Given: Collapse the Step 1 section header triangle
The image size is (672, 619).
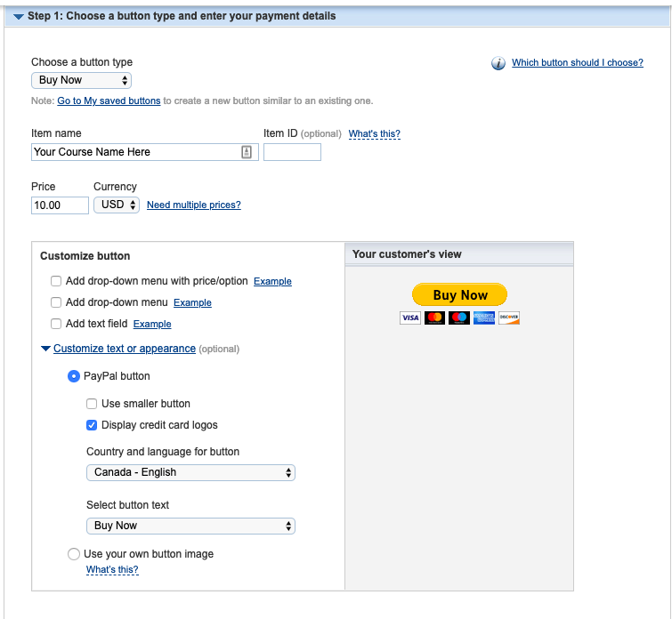Looking at the screenshot, I should (x=19, y=17).
